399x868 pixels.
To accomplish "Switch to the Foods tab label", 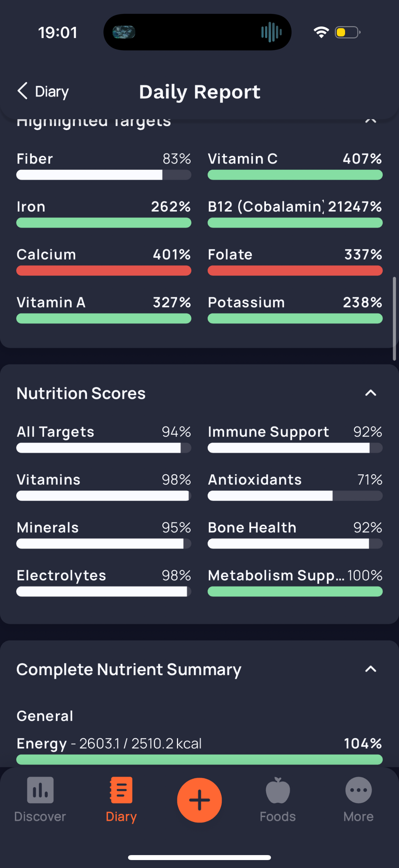I will [x=278, y=816].
